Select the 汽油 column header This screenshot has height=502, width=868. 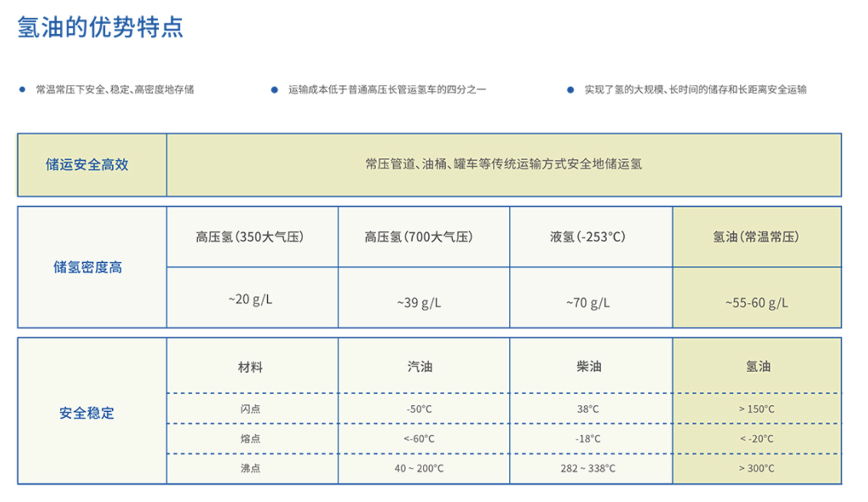(x=420, y=366)
